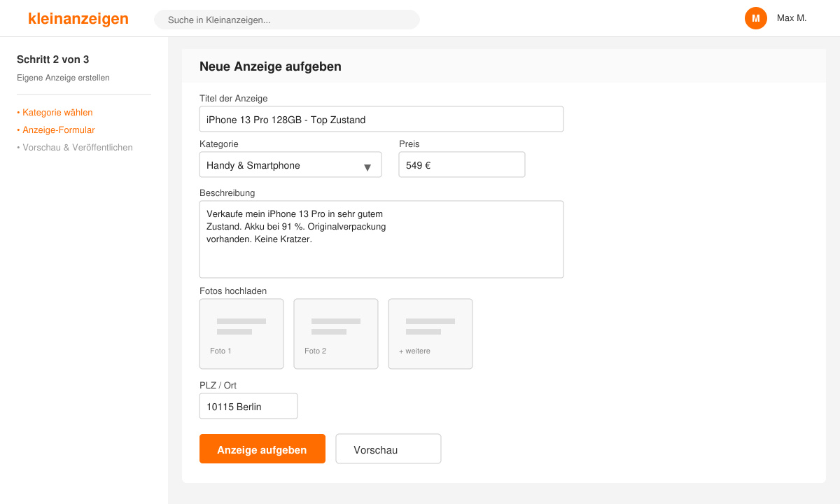This screenshot has width=840, height=504.
Task: Select the Anzeige-Formular step
Action: [x=56, y=129]
